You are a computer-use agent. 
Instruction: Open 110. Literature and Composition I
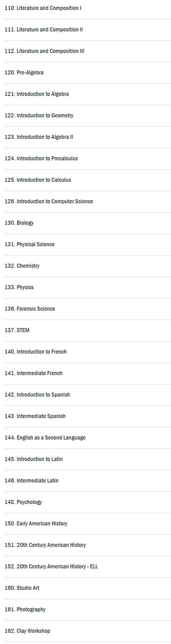[x=43, y=8]
